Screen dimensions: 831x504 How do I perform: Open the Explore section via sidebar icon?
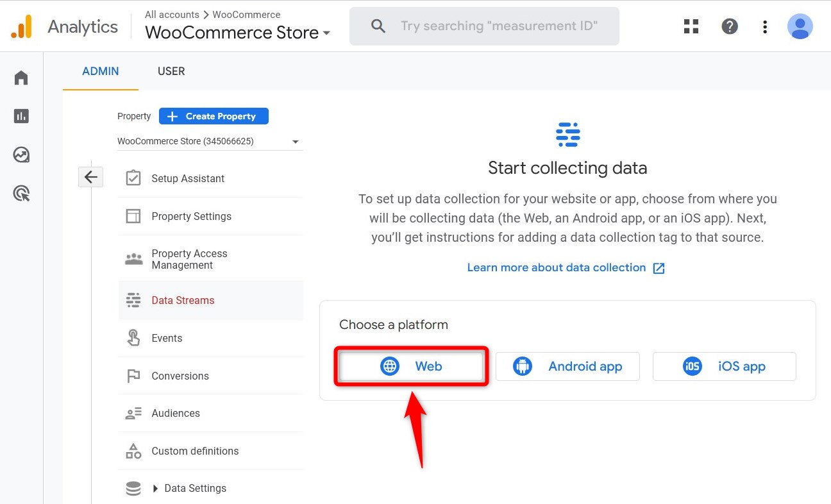click(x=21, y=154)
